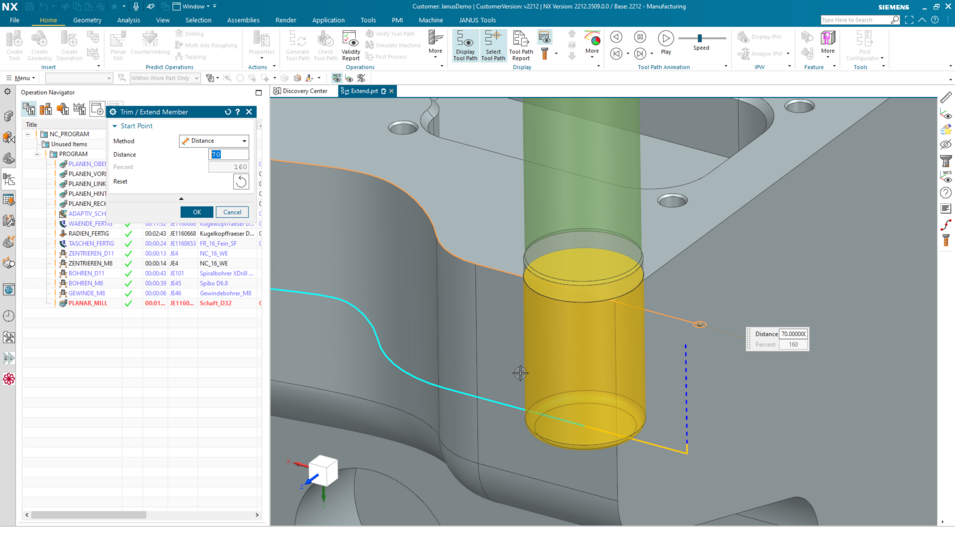Toggle the tool display drill icon

click(544, 54)
